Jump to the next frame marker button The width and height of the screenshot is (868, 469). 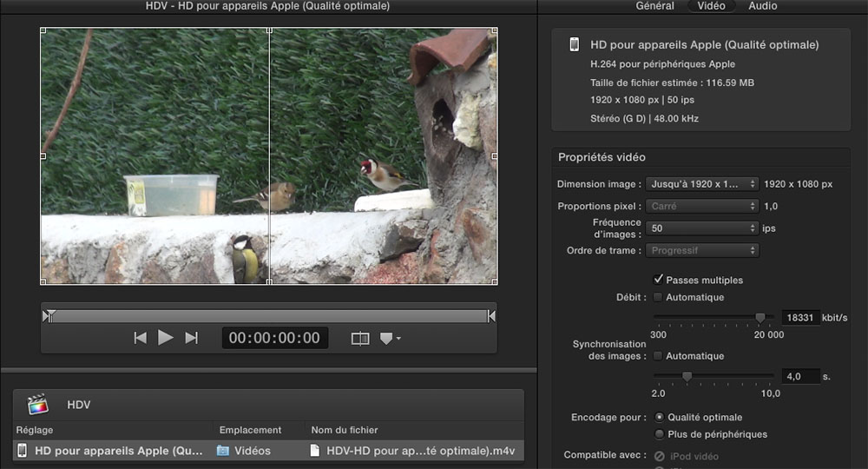click(x=192, y=338)
